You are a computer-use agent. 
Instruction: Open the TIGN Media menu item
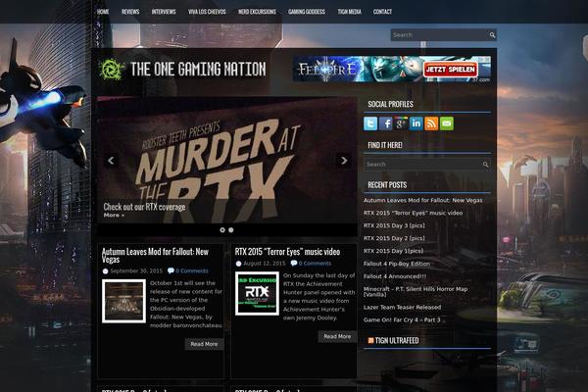click(349, 12)
